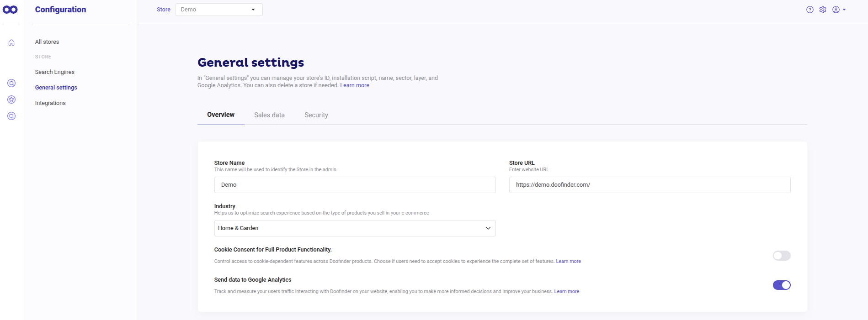Open the user account profile icon
This screenshot has height=320, width=868.
(836, 10)
